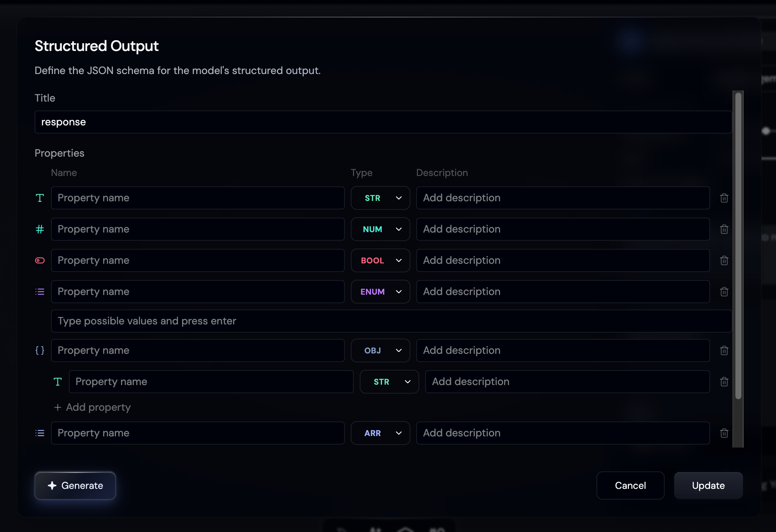Focus the NUM row property name field
This screenshot has height=532, width=776.
click(x=198, y=229)
